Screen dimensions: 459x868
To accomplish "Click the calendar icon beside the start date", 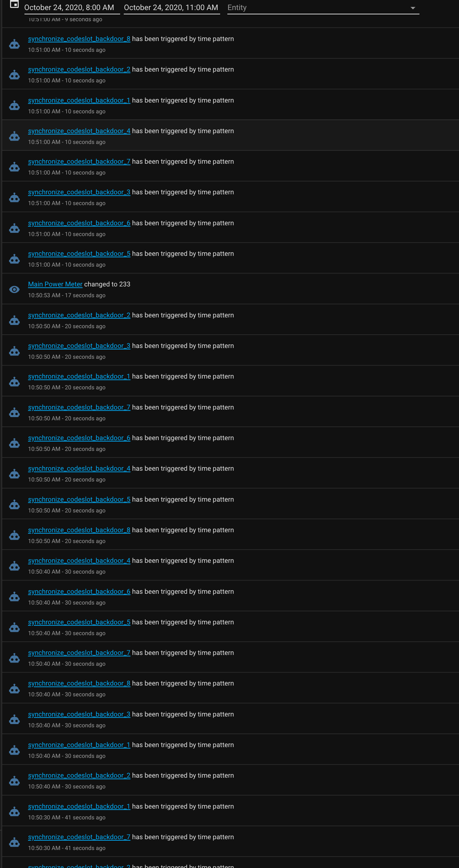I will click(x=14, y=4).
